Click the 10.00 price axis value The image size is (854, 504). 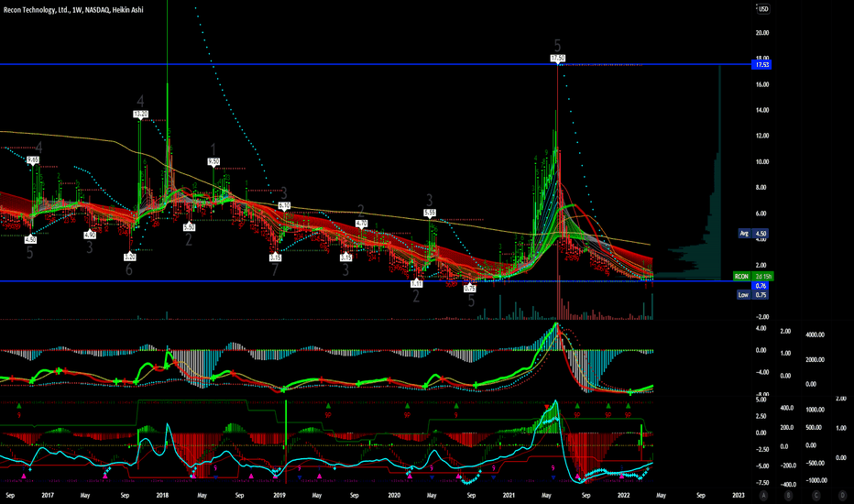pyautogui.click(x=762, y=162)
